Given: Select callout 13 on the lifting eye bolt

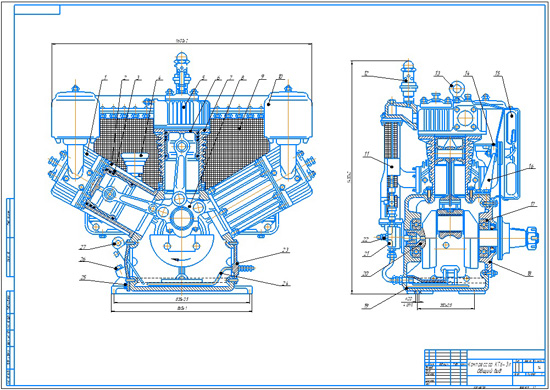Looking at the screenshot, I should click(x=437, y=73).
